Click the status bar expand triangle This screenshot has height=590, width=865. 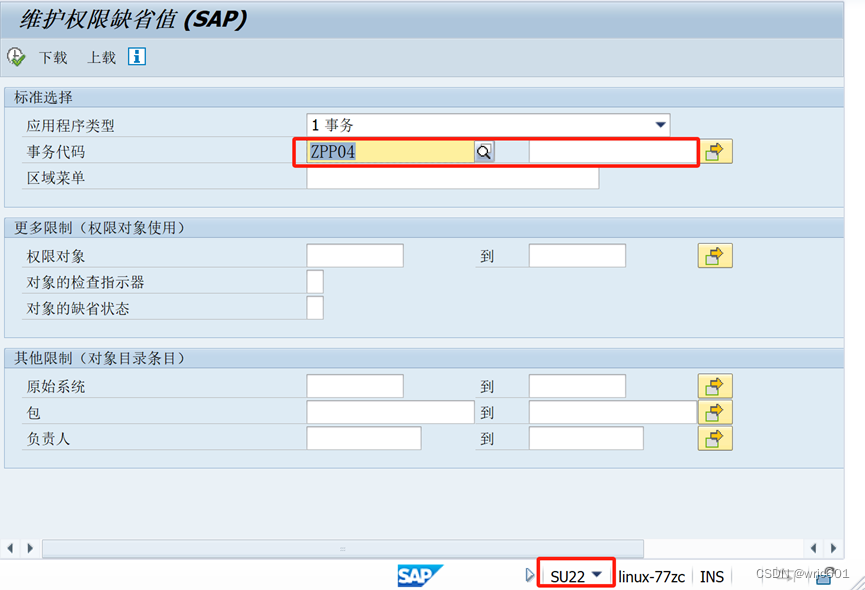[530, 576]
